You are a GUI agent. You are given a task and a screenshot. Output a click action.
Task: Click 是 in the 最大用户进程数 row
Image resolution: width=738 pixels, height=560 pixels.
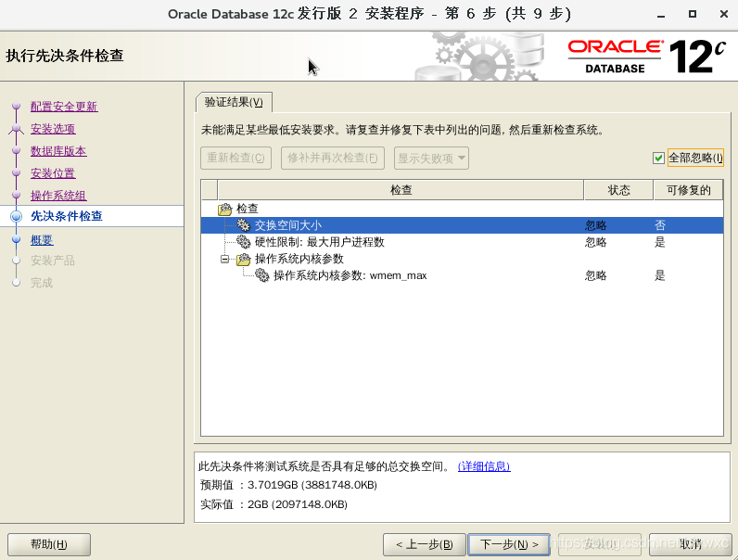coord(660,242)
